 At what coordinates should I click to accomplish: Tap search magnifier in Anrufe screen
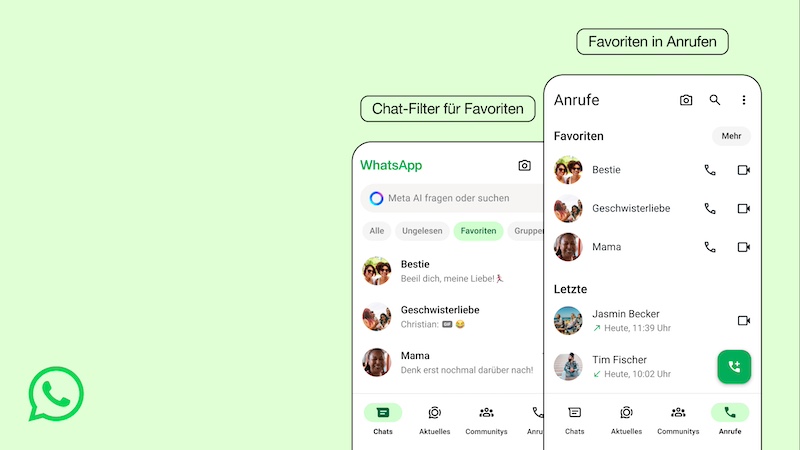click(x=715, y=100)
